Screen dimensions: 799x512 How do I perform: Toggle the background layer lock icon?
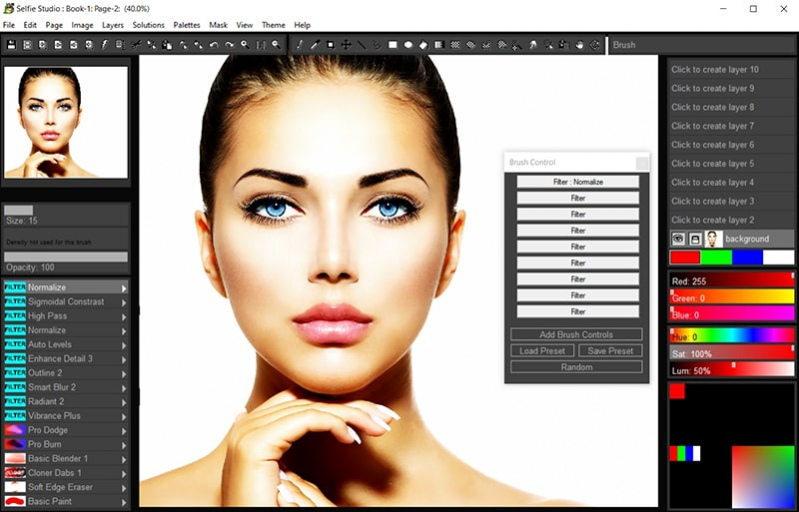(695, 239)
